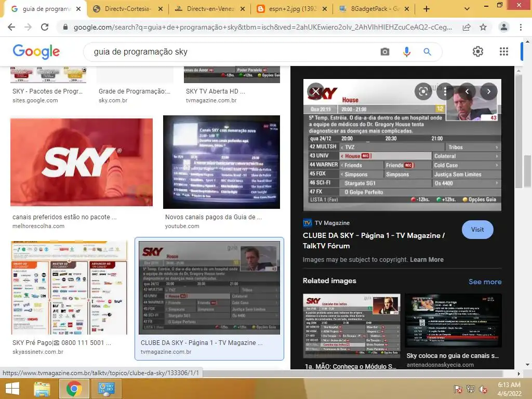Click the magnifier search button
This screenshot has height=399, width=532.
click(x=427, y=51)
